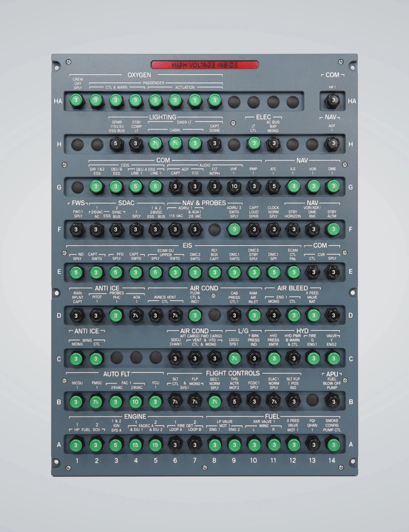This screenshot has height=532, width=409.
Task: Toggle the CKPT DOME lighting breaker
Action: tap(214, 144)
